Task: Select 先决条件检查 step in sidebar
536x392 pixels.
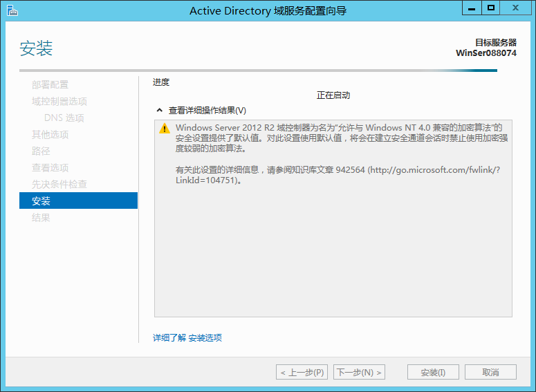Action: click(59, 185)
